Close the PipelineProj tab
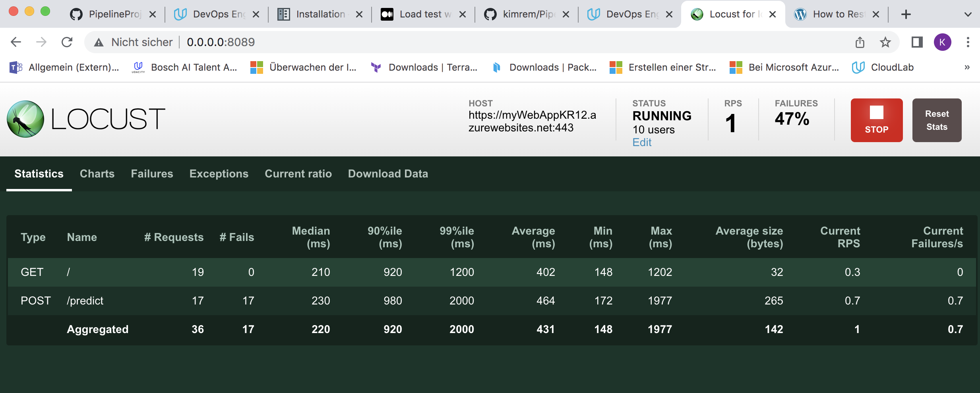Viewport: 980px width, 393px height. 153,14
